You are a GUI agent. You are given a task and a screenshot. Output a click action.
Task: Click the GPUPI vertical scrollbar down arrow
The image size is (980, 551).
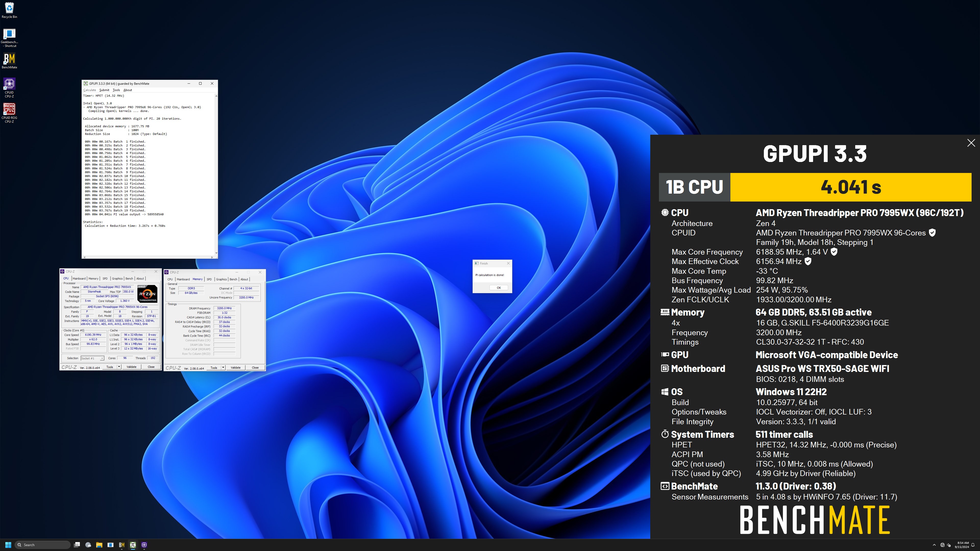(x=216, y=253)
